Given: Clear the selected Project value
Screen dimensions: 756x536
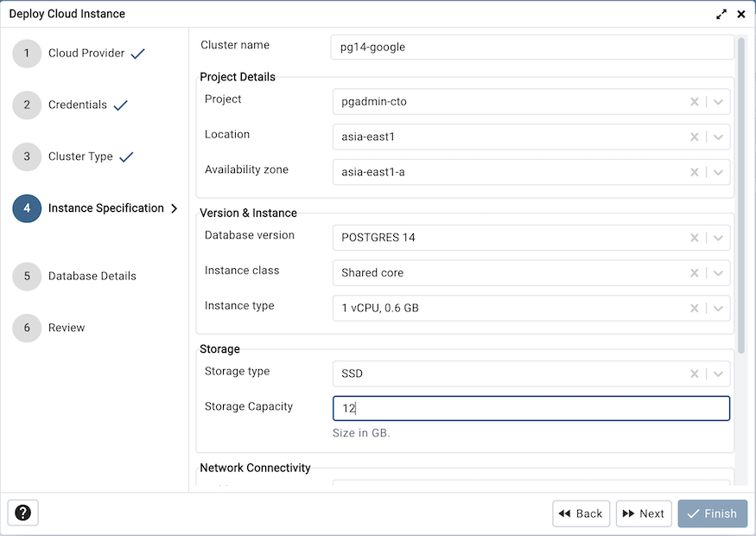Looking at the screenshot, I should coord(695,101).
